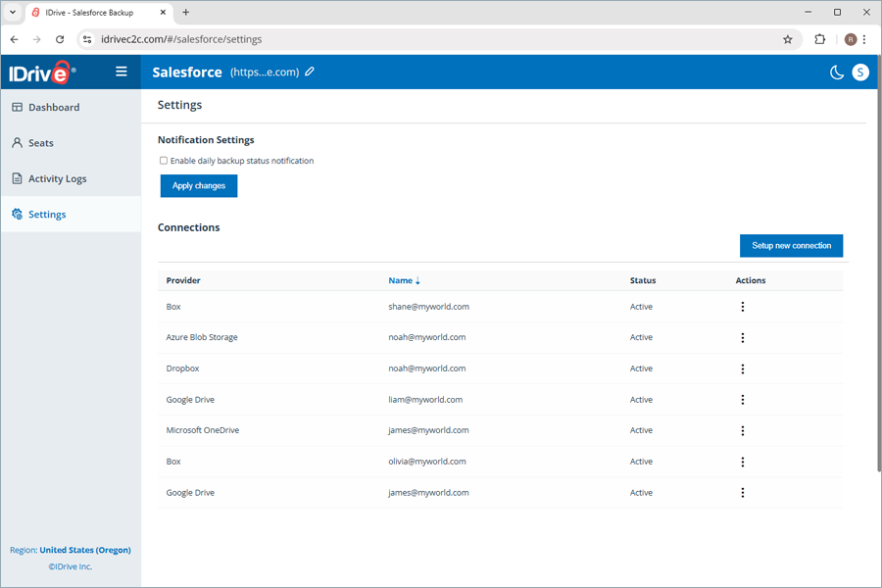Viewport: 882px width, 588px height.
Task: Go to Dashboard in the sidebar
Action: (54, 108)
